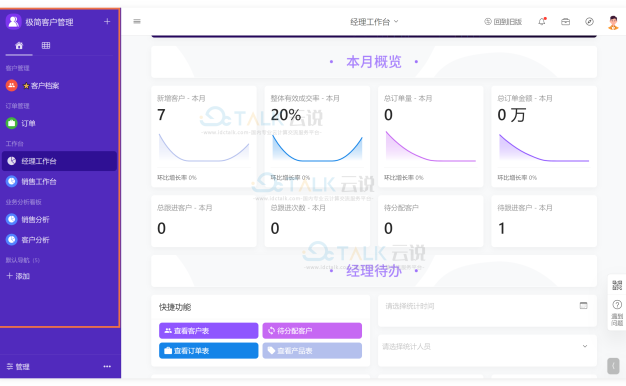This screenshot has width=626, height=386.
Task: Click the briefcase icon in top bar
Action: [565, 22]
